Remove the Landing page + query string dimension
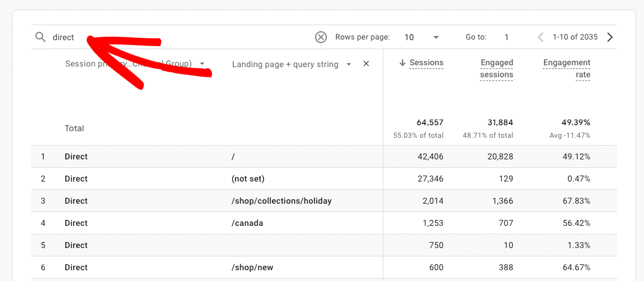 click(x=367, y=64)
